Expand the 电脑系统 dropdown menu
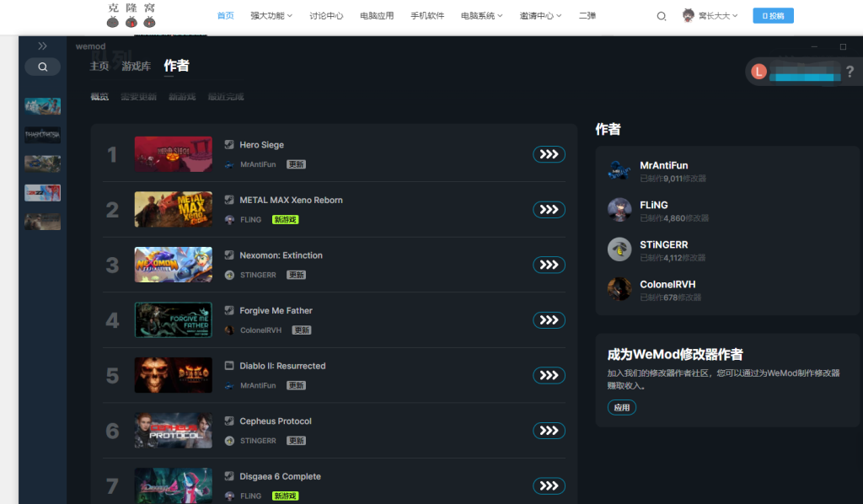The image size is (863, 504). [x=481, y=16]
